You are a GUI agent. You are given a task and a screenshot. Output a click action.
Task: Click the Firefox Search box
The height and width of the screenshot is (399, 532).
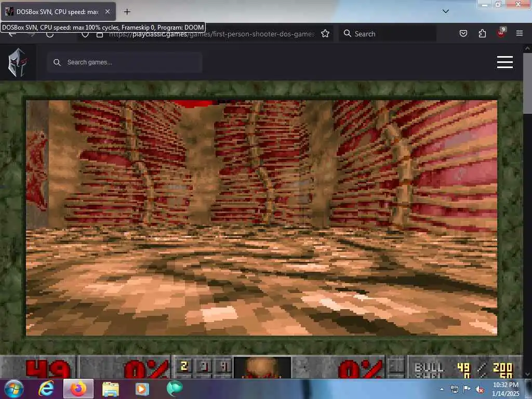pyautogui.click(x=388, y=34)
